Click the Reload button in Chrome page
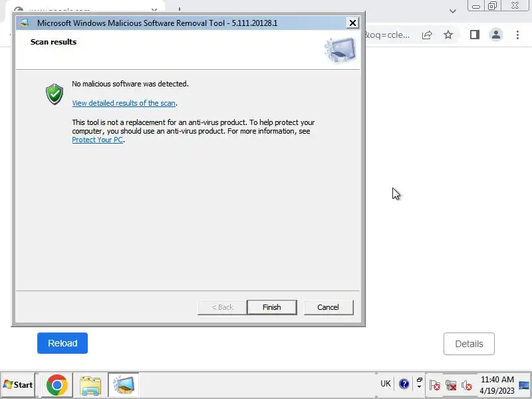 pos(63,343)
